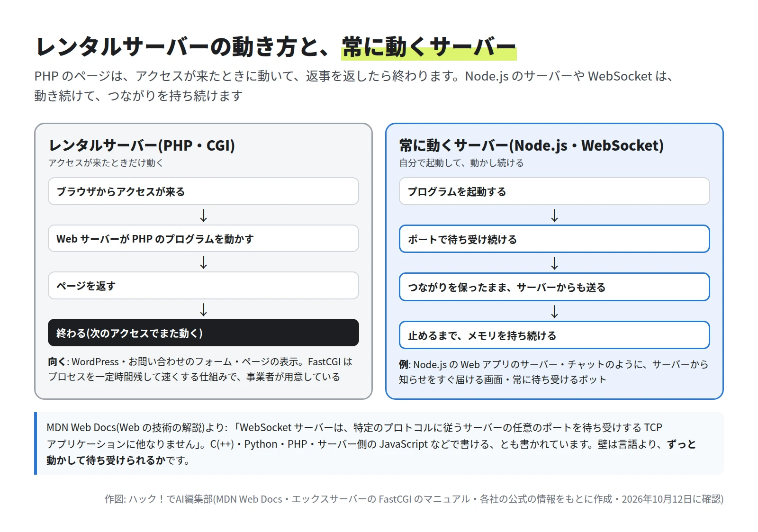This screenshot has width=758, height=532.
Task: Click the 'ポートで待ち受け続ける' step box
Action: pos(554,239)
